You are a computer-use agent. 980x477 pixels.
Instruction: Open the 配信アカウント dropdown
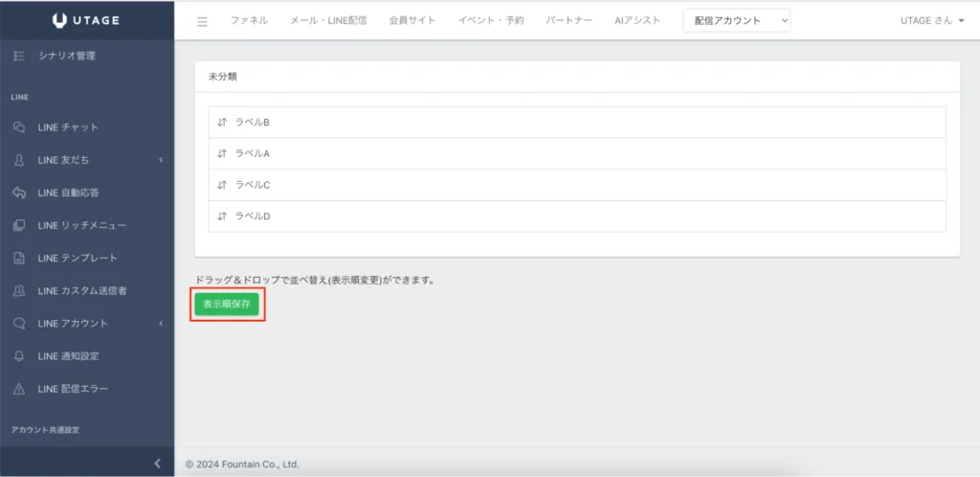coord(737,21)
